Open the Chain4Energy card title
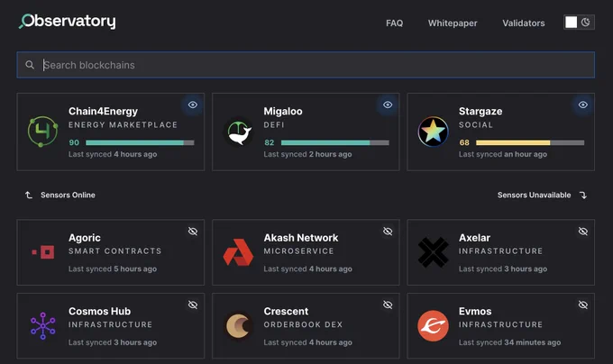The width and height of the screenshot is (613, 364). click(103, 112)
